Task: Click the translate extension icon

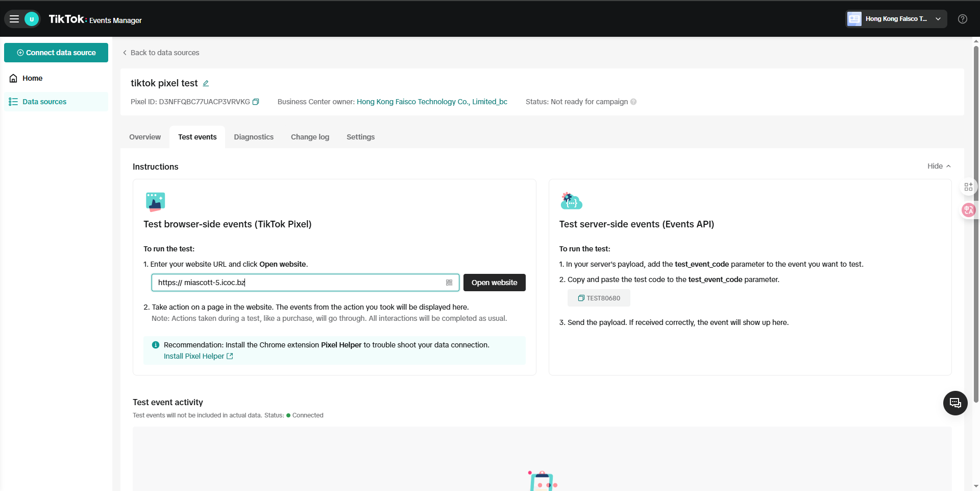Action: pyautogui.click(x=968, y=210)
